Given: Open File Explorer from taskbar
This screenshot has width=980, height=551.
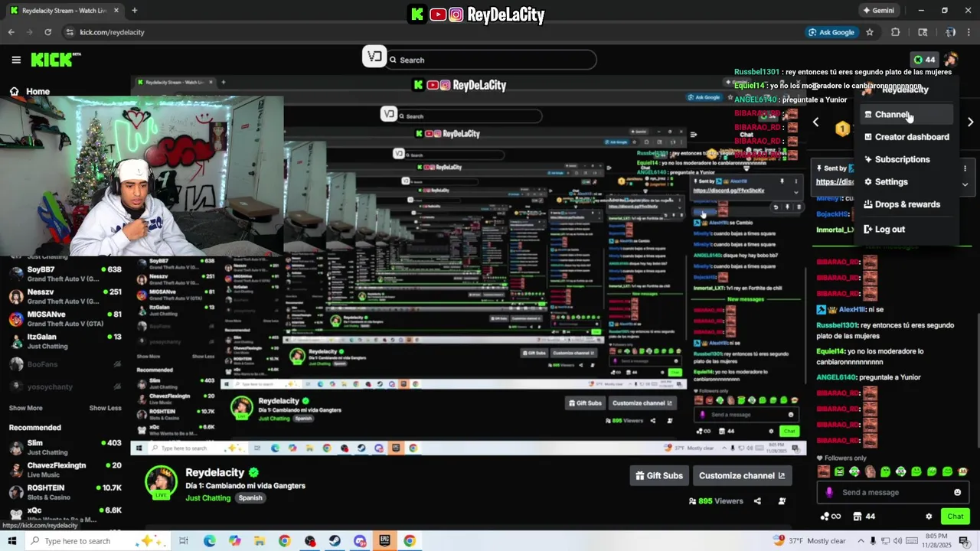Looking at the screenshot, I should click(259, 541).
